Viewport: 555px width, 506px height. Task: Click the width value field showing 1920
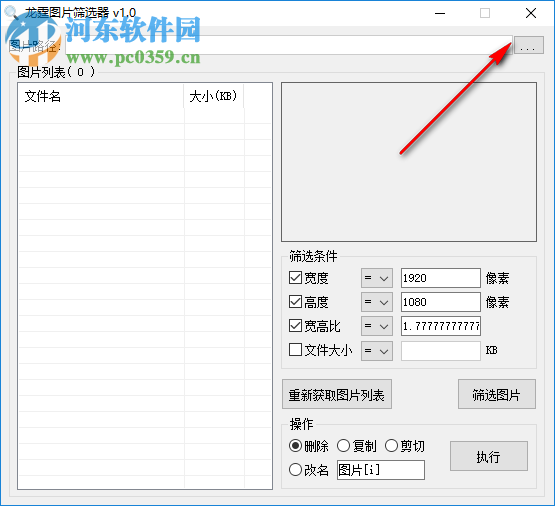(441, 278)
